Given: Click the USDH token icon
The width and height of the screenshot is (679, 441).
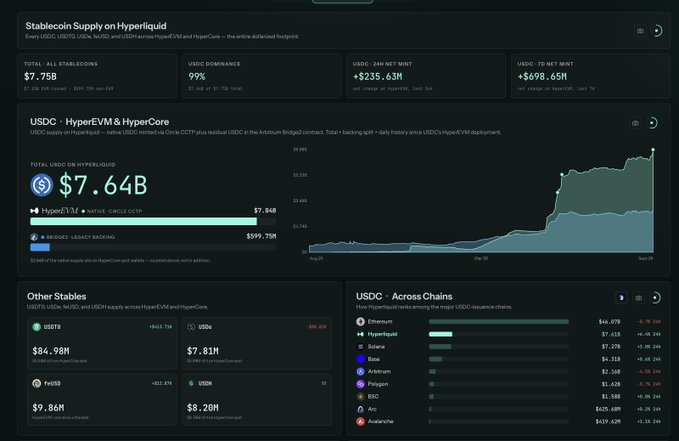Looking at the screenshot, I should (191, 383).
